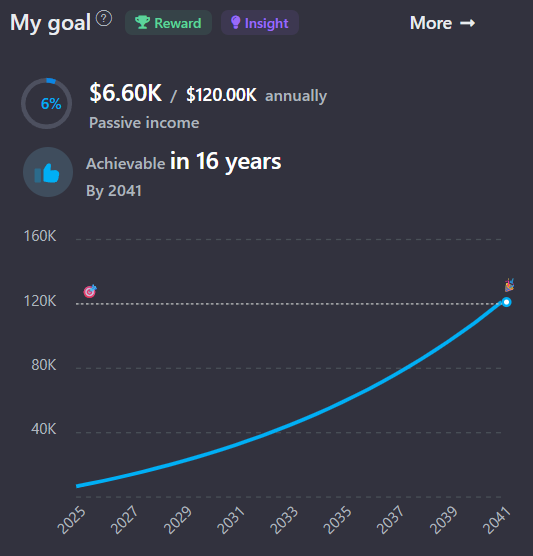
Task: Select the 2041 endpoint marker on curve
Action: (506, 302)
